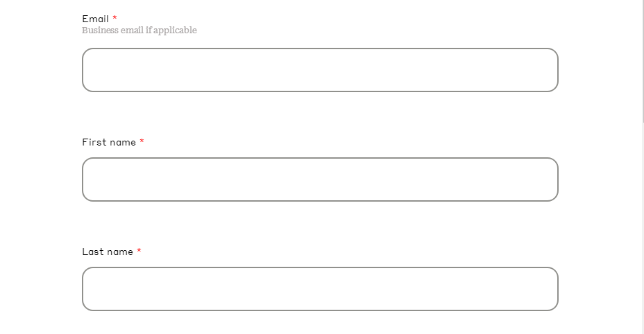Click the word 'email' in the gray hint
644x334 pixels.
[x=132, y=30]
